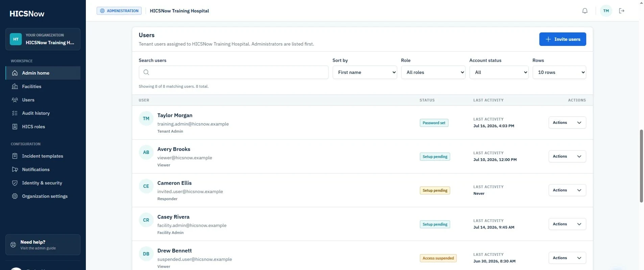644x270 pixels.
Task: Click the ADMINISTRATION badge
Action: click(x=119, y=11)
